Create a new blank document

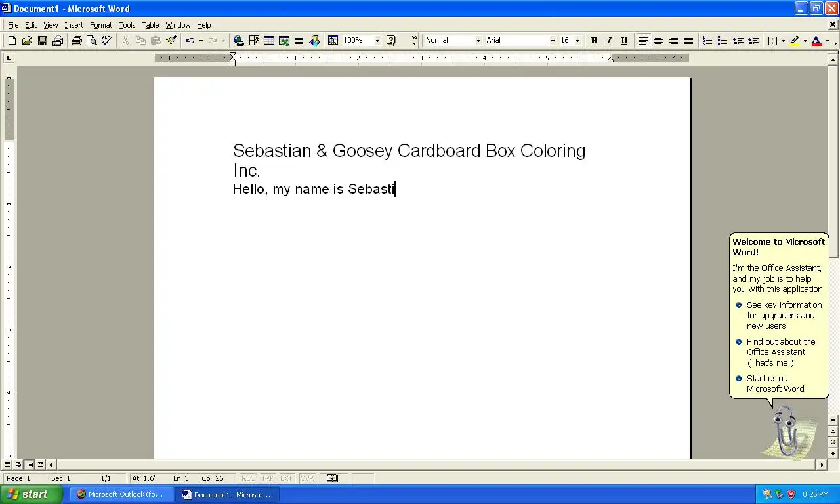point(12,41)
